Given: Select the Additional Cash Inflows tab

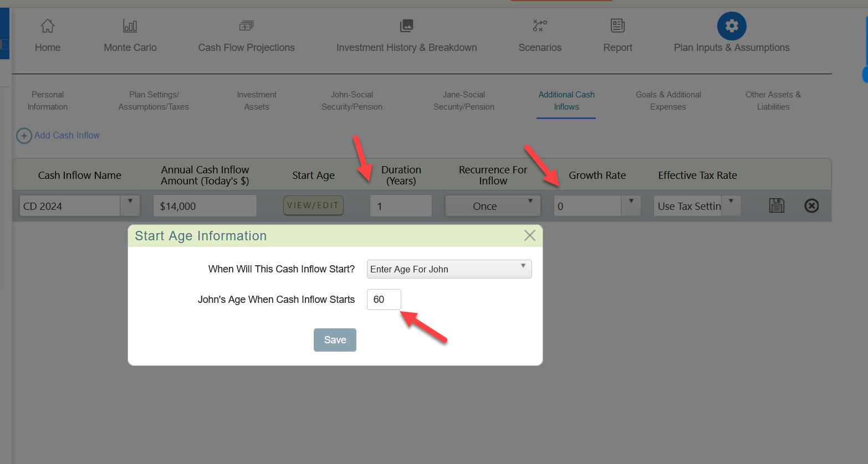Looking at the screenshot, I should tap(566, 101).
